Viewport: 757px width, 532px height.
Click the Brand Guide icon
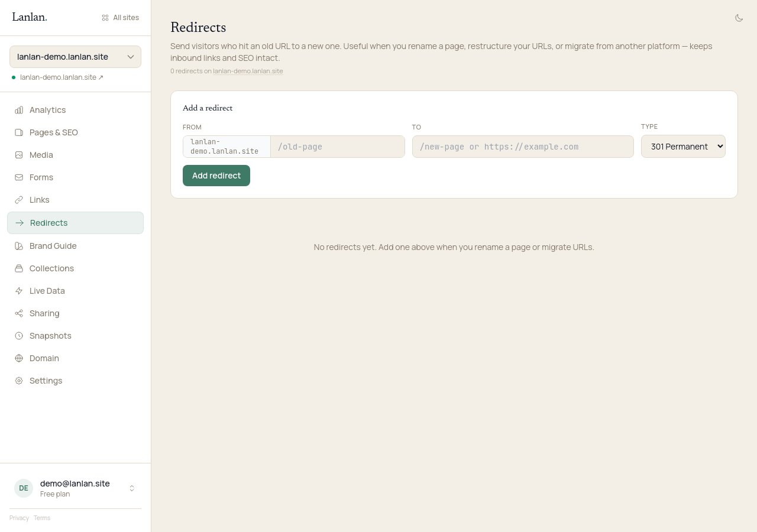pyautogui.click(x=19, y=246)
